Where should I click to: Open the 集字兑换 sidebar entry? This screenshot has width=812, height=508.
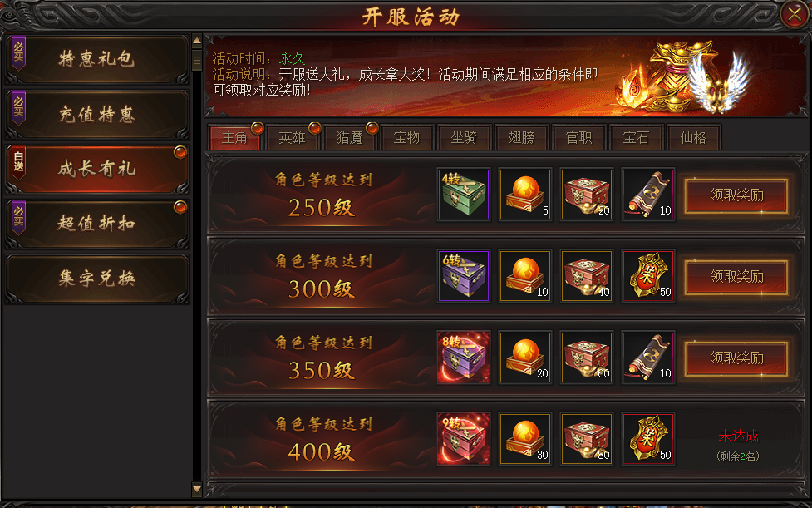point(97,279)
